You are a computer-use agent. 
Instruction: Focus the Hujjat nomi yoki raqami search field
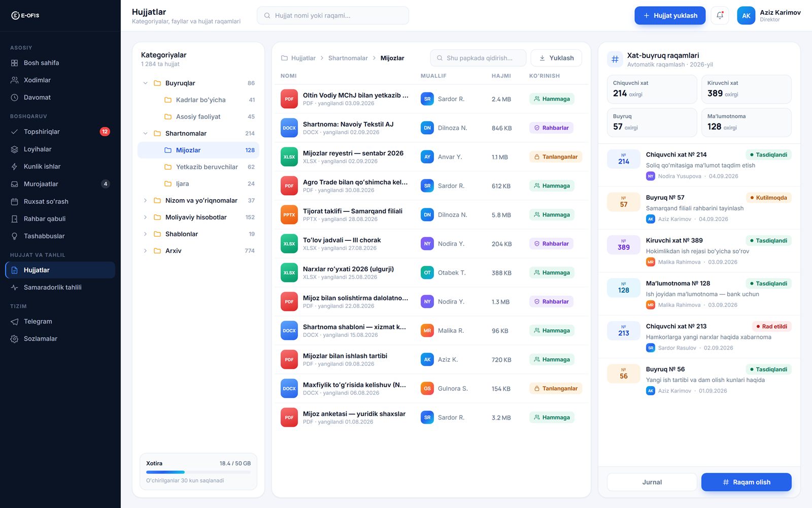click(333, 16)
